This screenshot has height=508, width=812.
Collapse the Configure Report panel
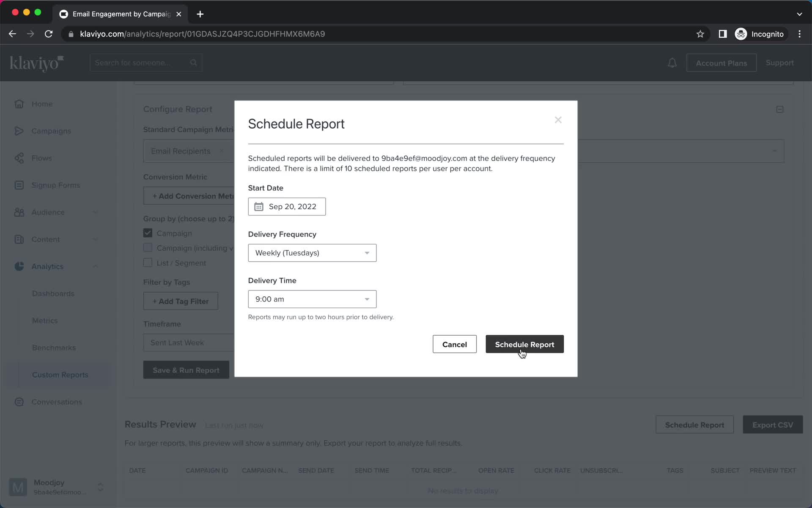point(780,109)
